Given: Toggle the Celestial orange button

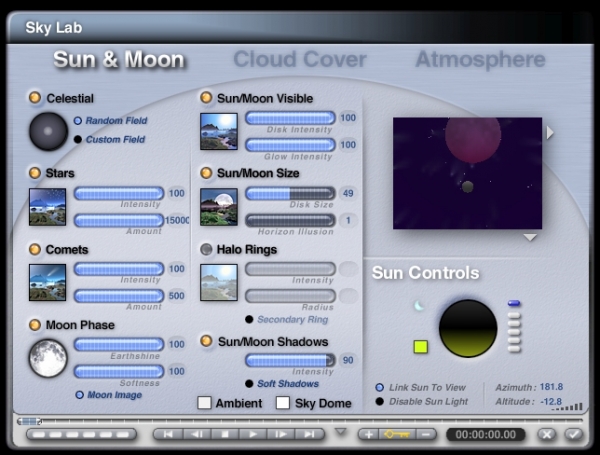Looking at the screenshot, I should coord(35,98).
